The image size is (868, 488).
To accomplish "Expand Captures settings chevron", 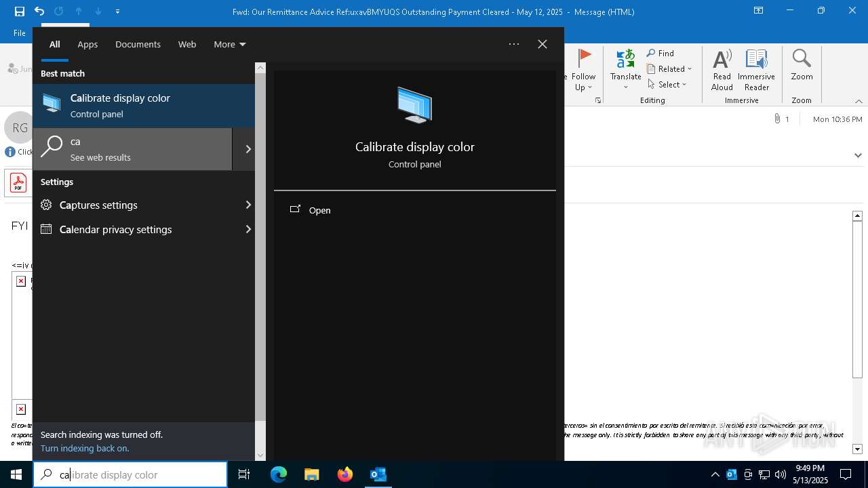I will click(248, 205).
